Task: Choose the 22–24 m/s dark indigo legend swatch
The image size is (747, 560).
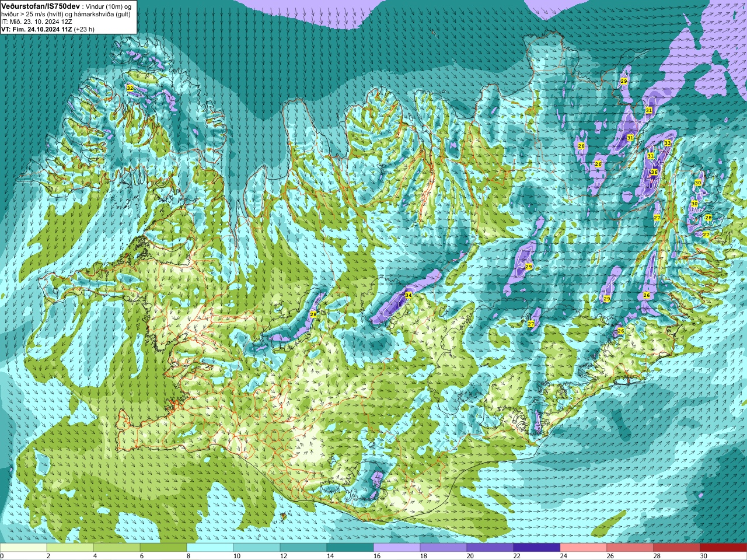Action: [x=537, y=548]
